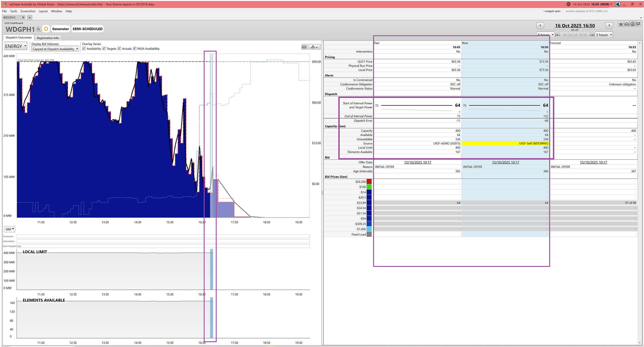
Task: Click the favourite star icon
Action: (621, 24)
